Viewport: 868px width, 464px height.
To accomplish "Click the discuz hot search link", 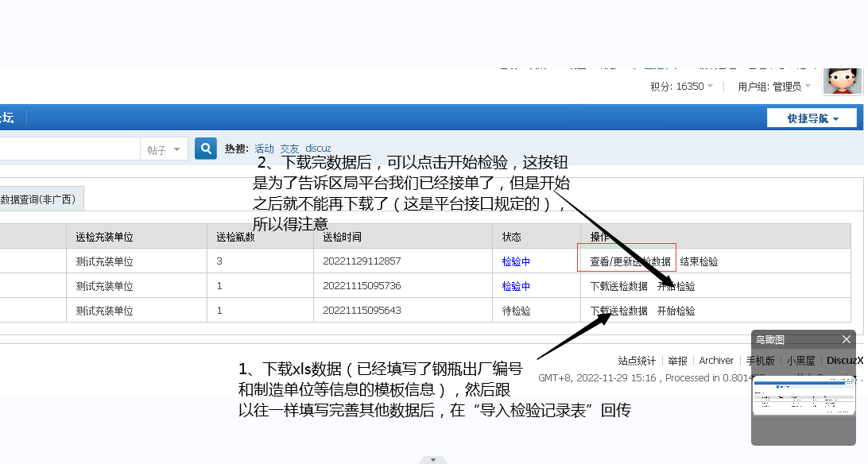I will [x=317, y=147].
